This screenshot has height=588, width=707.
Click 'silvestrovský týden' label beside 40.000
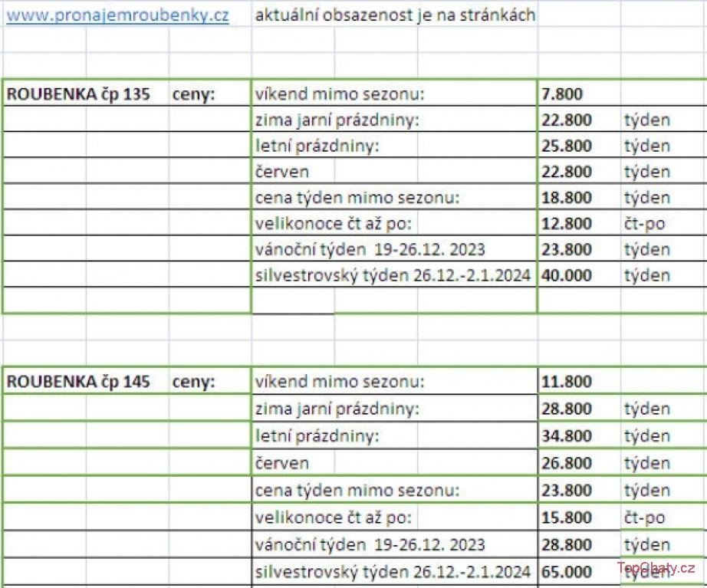[x=393, y=275]
